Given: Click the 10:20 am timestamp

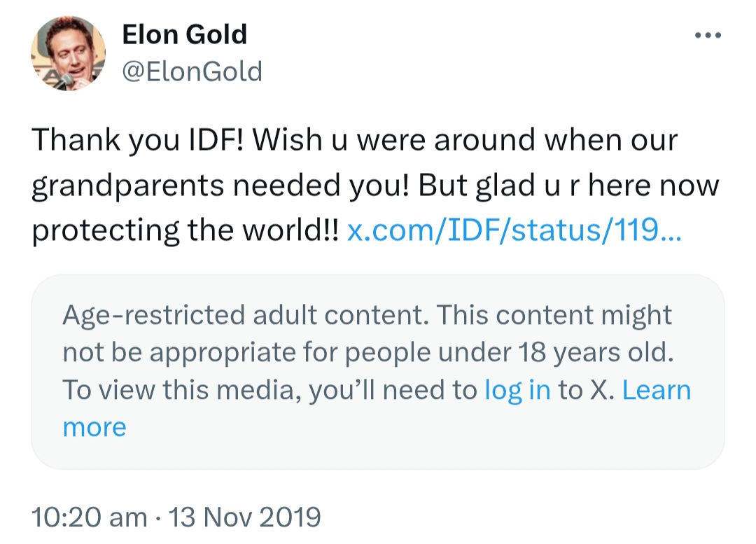Looking at the screenshot, I should click(89, 517).
